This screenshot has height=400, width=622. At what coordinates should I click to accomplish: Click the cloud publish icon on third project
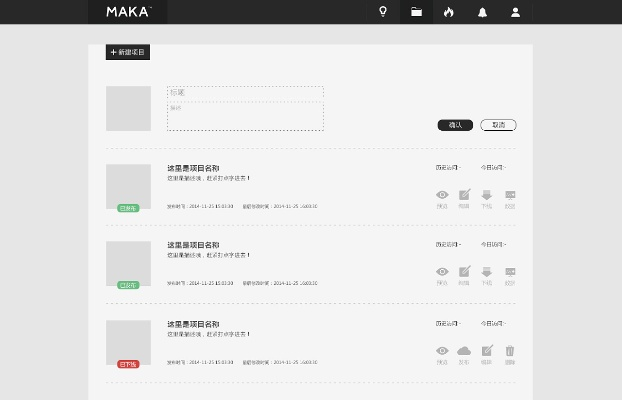pyautogui.click(x=464, y=351)
